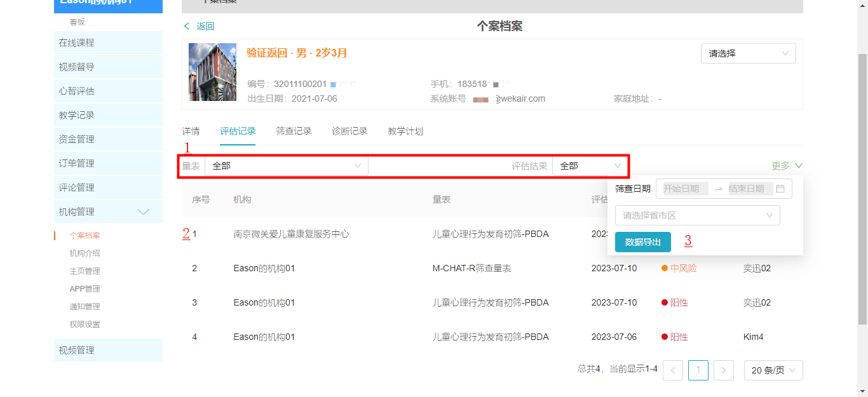The width and height of the screenshot is (868, 397).
Task: Open 视频管理 in the sidebar
Action: 108,350
